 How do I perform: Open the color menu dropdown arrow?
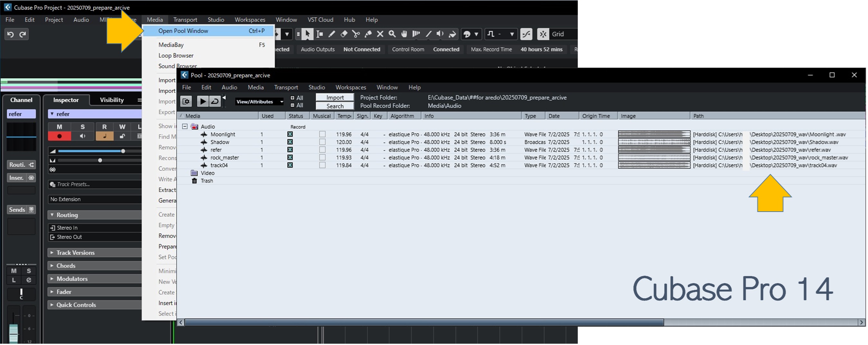point(476,34)
